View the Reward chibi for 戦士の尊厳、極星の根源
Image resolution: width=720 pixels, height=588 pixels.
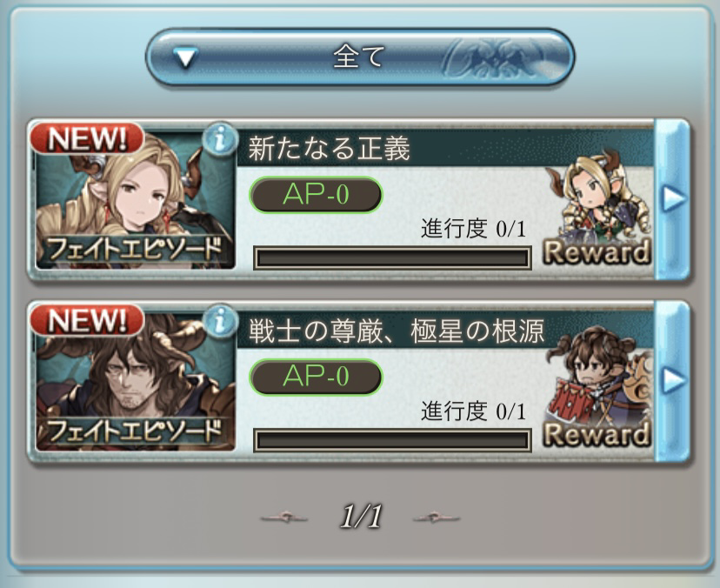tap(598, 389)
